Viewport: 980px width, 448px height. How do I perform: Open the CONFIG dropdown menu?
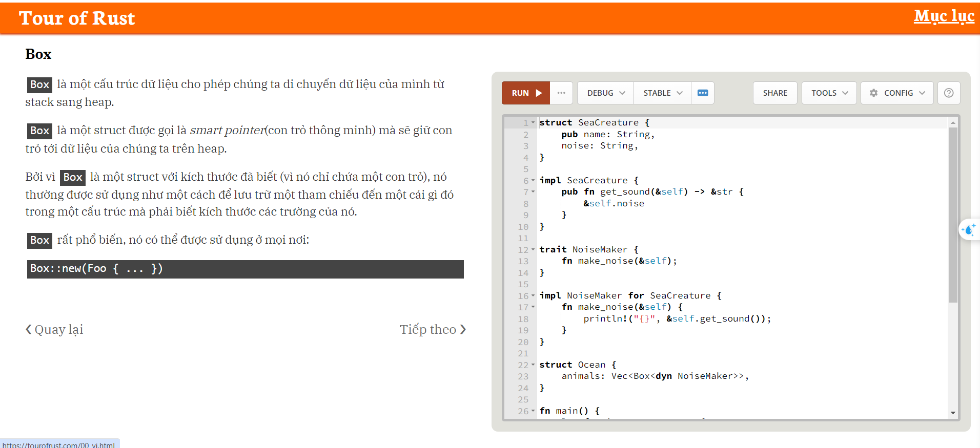pos(897,93)
